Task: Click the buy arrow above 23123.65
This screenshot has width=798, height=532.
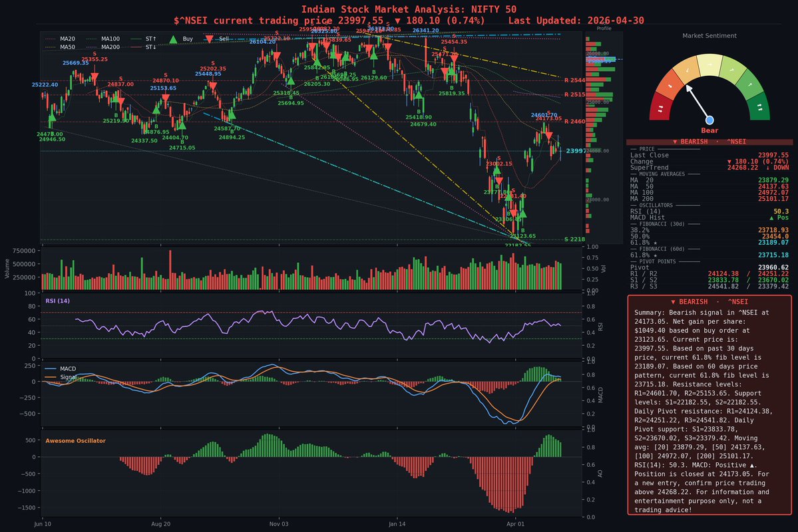Action: tap(522, 213)
